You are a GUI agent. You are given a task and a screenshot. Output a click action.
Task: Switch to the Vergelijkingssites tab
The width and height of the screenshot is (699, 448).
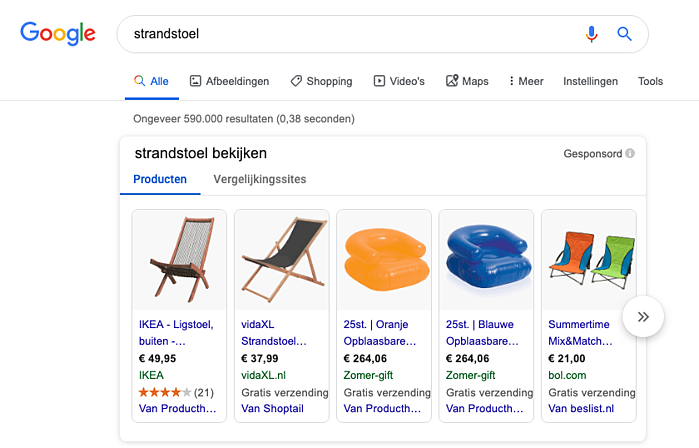pos(259,180)
